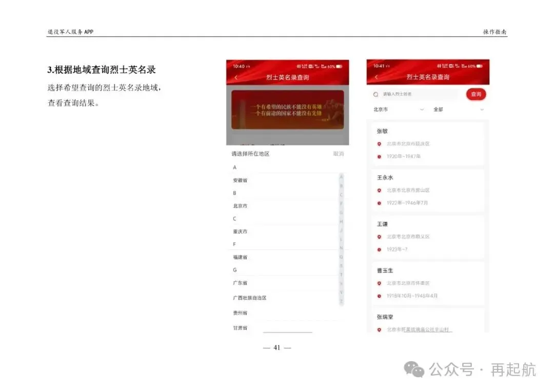Image resolution: width=554 pixels, height=392 pixels.
Task: Tap back arrow in left phone header
Action: pos(236,77)
